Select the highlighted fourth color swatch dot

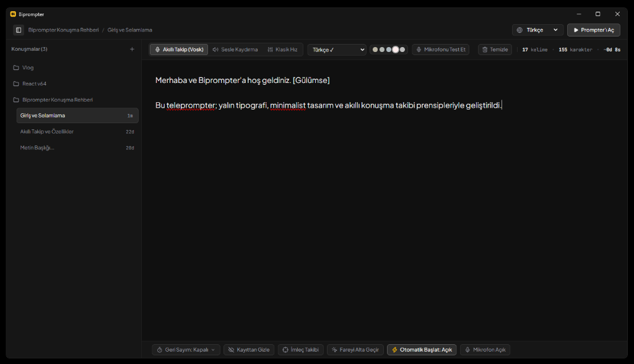tap(396, 50)
